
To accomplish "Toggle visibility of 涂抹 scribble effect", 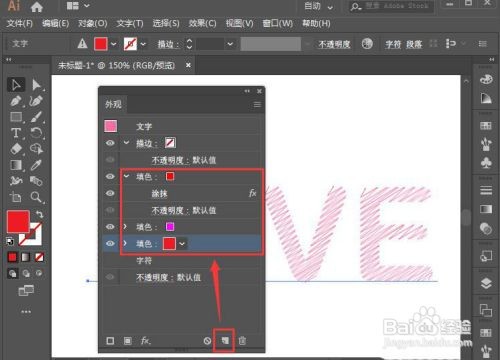I will click(110, 193).
